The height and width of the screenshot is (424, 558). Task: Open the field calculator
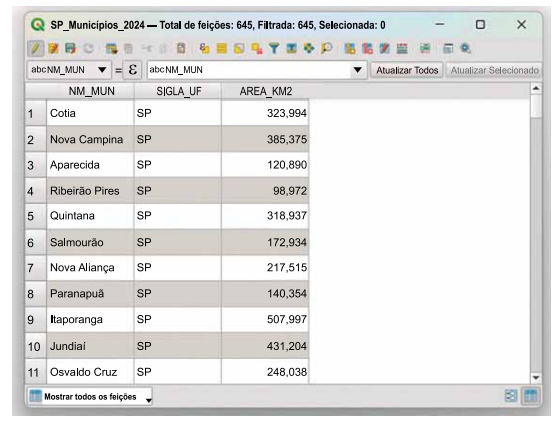click(402, 48)
